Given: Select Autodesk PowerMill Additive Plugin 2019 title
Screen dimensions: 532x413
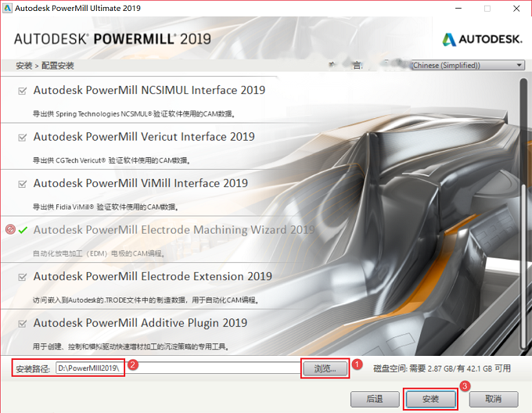Looking at the screenshot, I should [x=140, y=323].
